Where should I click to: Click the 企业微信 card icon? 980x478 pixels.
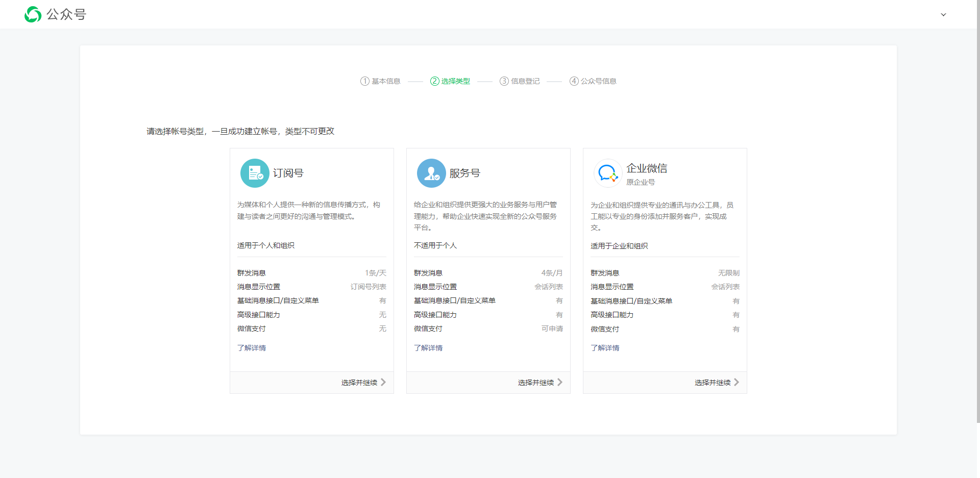608,173
